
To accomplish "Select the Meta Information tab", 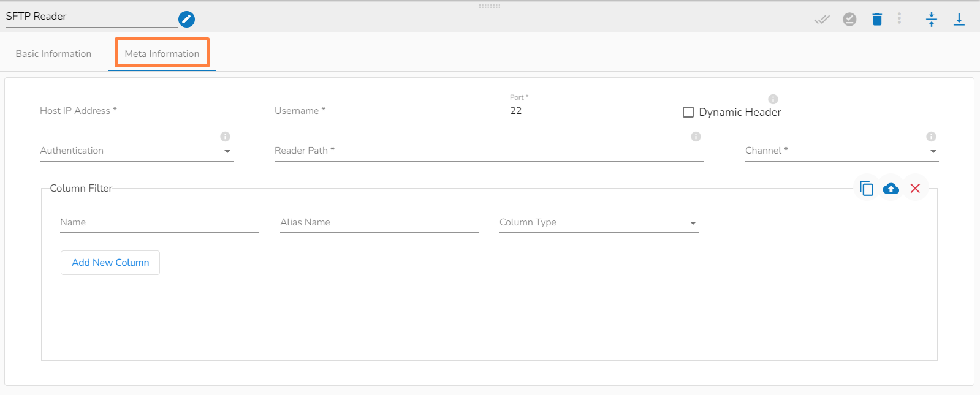I will click(162, 54).
